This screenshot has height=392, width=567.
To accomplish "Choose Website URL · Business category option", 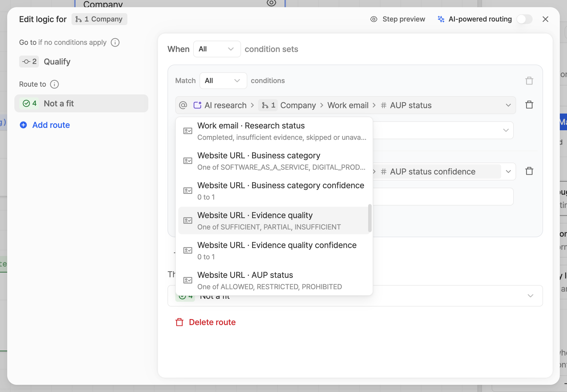I will click(x=274, y=161).
